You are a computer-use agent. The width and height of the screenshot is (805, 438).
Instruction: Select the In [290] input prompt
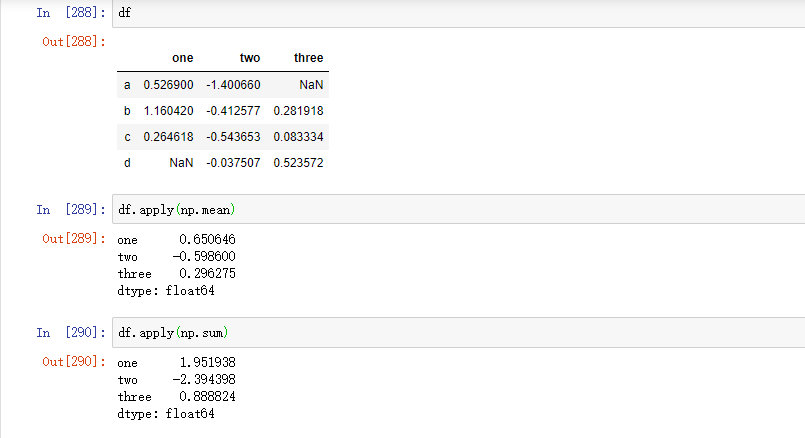click(69, 332)
